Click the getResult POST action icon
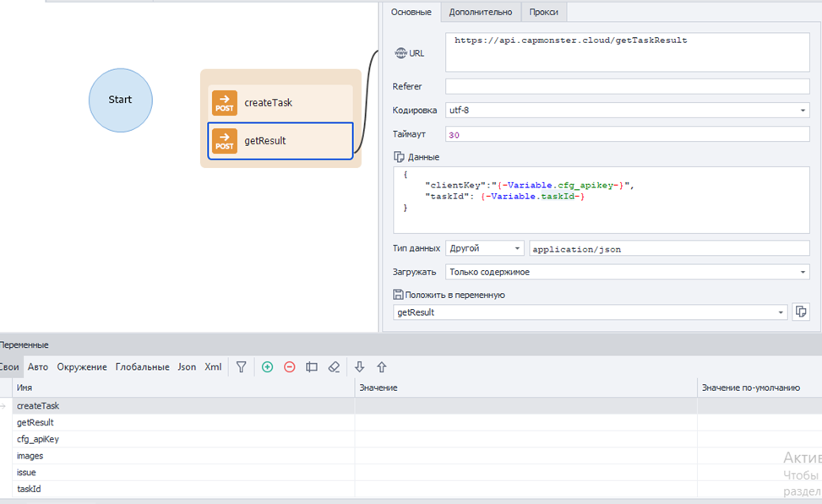Image resolution: width=822 pixels, height=504 pixels. pyautogui.click(x=225, y=141)
